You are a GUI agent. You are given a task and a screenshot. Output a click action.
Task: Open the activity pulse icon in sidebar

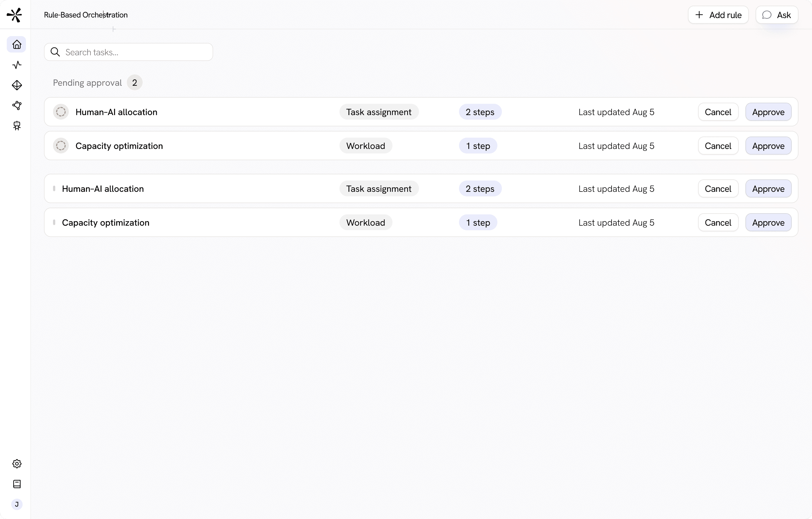(x=17, y=65)
